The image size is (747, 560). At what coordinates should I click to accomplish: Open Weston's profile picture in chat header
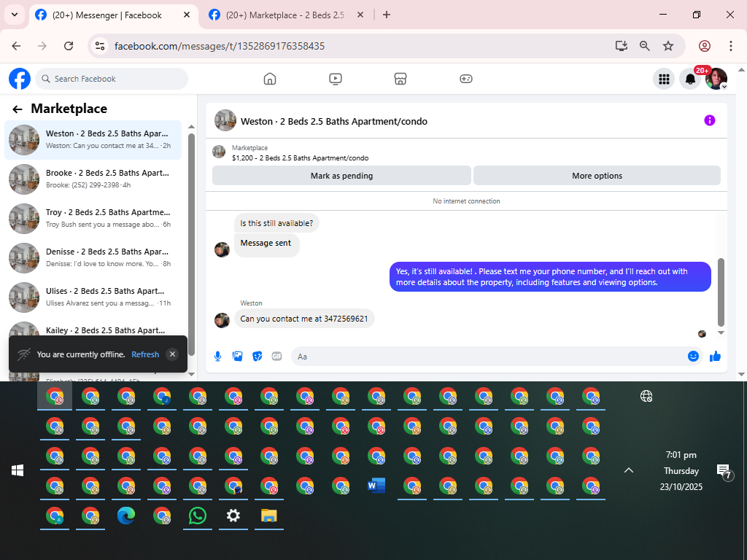pos(225,120)
